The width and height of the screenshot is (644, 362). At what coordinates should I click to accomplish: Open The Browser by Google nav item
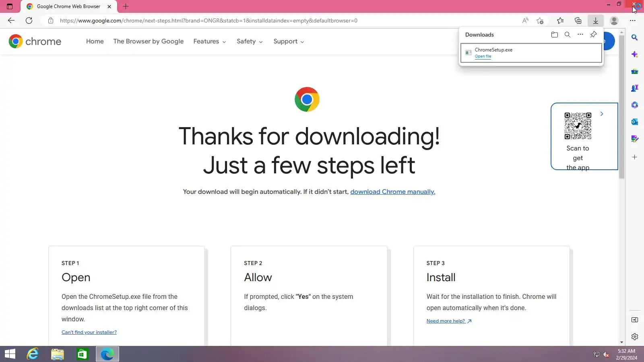click(149, 41)
